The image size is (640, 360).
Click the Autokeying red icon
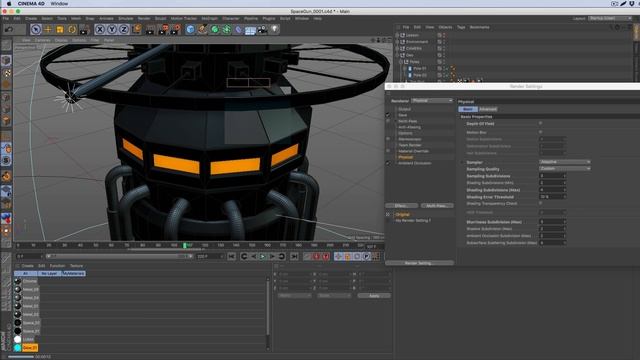point(317,256)
